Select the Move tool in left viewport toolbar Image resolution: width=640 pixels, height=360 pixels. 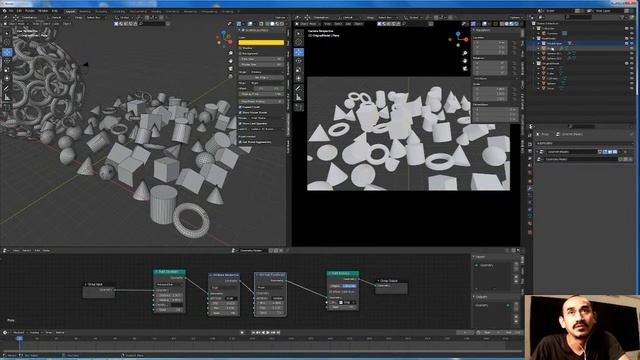[x=7, y=52]
